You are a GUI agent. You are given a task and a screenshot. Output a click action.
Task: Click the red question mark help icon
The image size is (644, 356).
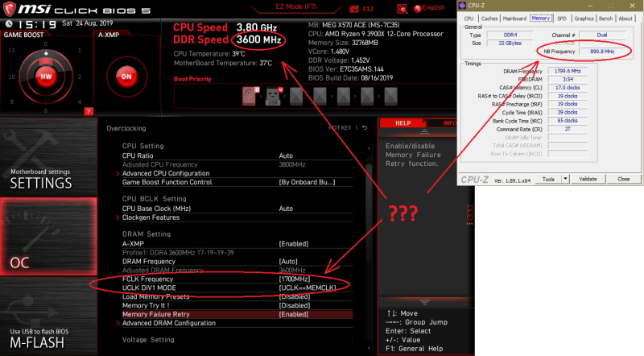(89, 111)
